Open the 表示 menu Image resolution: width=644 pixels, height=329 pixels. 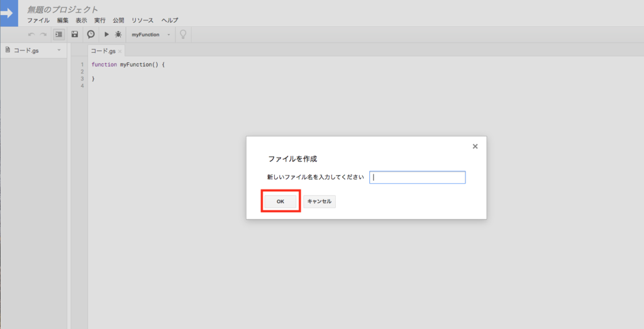pos(81,20)
